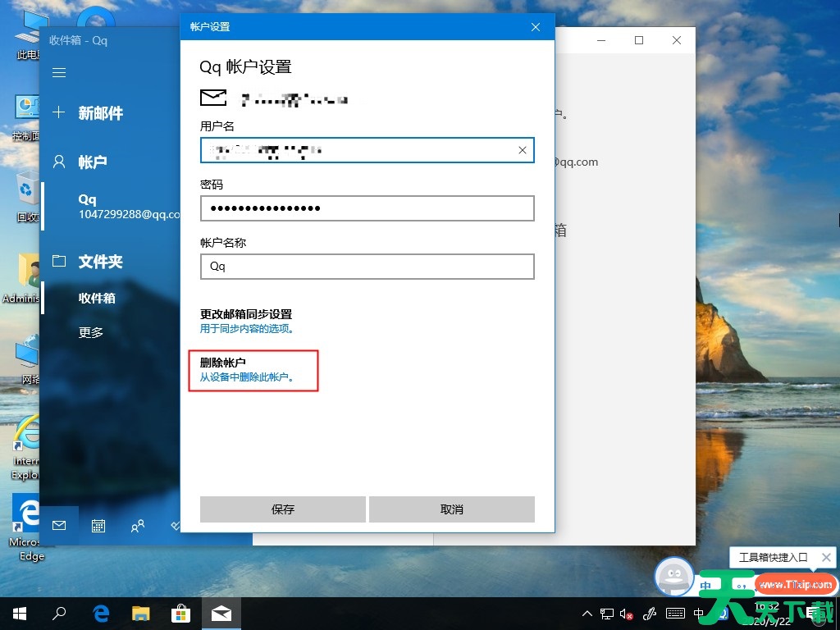This screenshot has height=630, width=840.
Task: Open the touch keyboard from the system tray
Action: coord(675,613)
